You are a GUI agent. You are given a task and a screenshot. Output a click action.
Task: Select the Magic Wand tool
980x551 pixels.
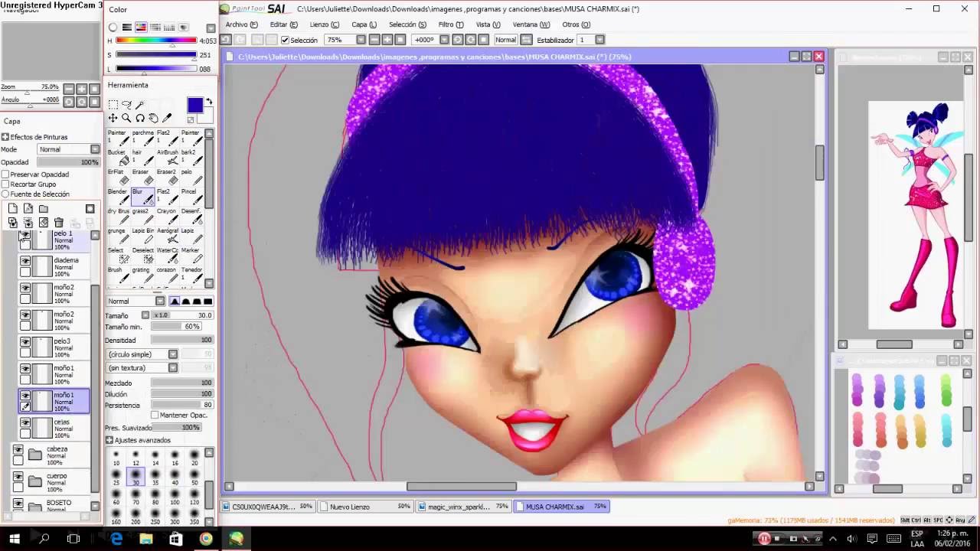tap(140, 104)
